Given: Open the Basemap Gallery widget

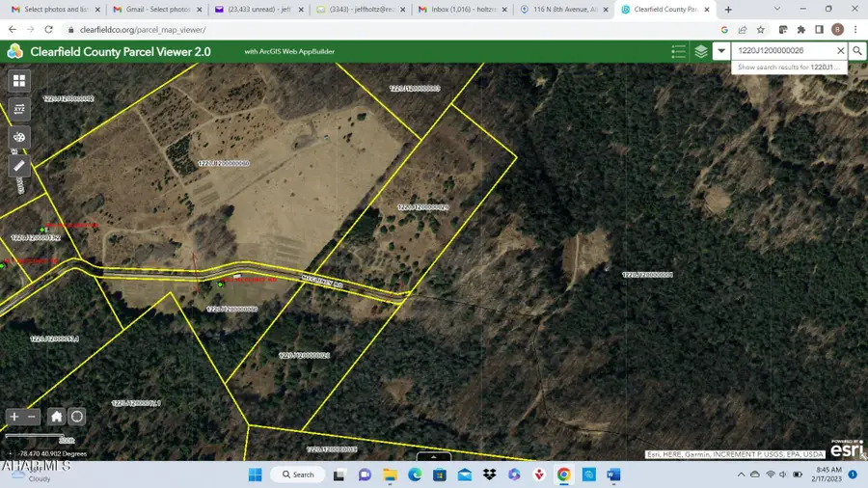Looking at the screenshot, I should point(18,81).
